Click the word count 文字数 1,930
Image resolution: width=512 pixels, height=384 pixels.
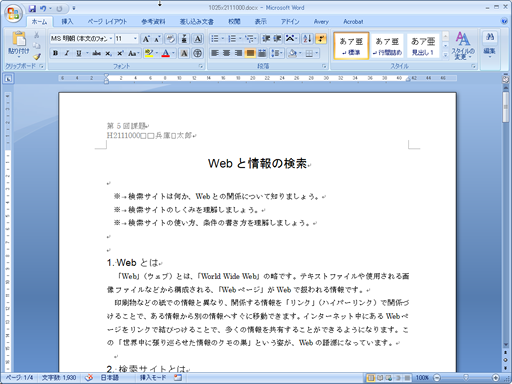[x=59, y=378]
